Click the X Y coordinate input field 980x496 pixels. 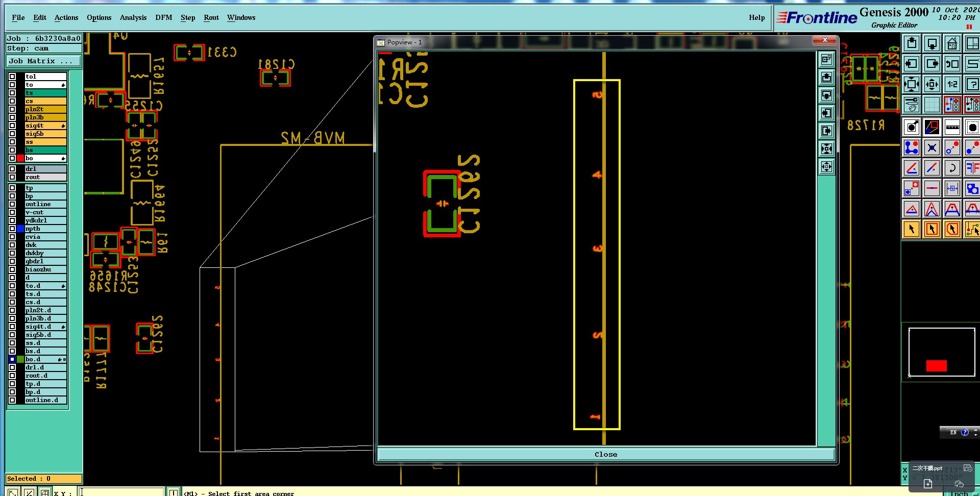point(122,492)
